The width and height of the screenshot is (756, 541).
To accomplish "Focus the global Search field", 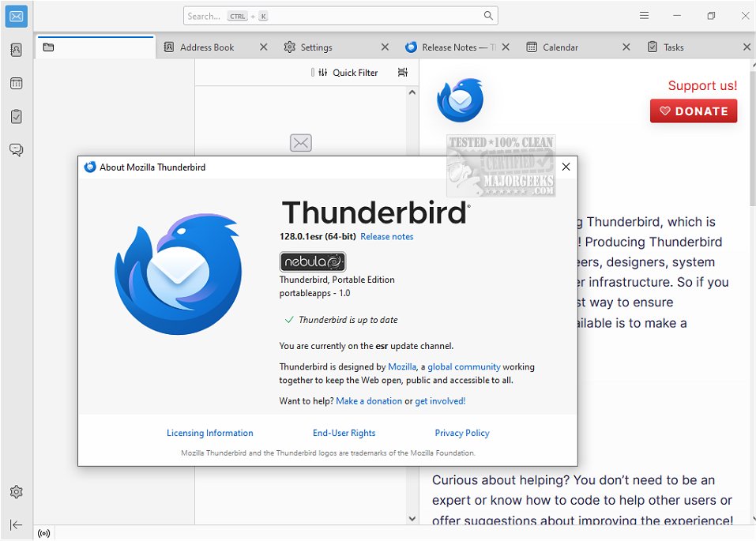I will (340, 16).
